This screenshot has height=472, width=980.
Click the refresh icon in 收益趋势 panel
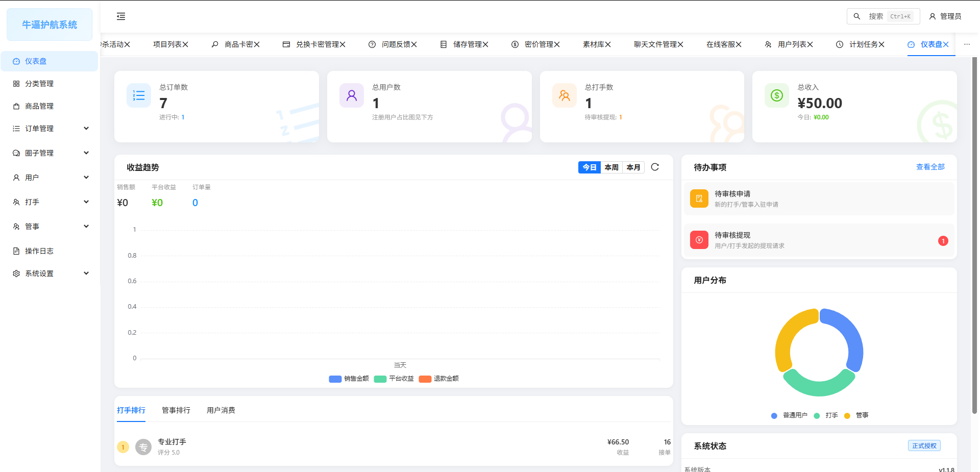tap(655, 167)
